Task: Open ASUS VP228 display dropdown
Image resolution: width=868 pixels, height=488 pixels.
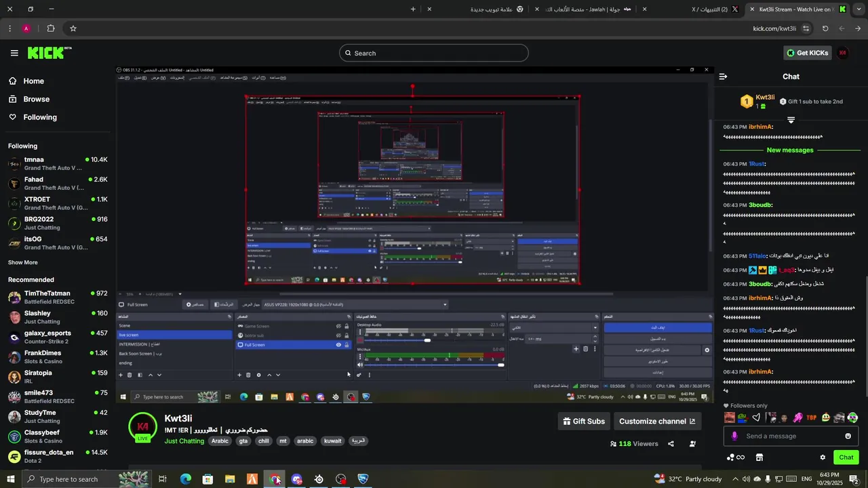Action: pyautogui.click(x=355, y=304)
